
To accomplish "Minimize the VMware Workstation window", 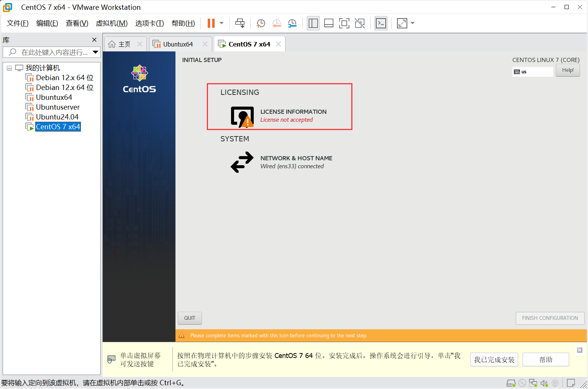I will pyautogui.click(x=553, y=7).
